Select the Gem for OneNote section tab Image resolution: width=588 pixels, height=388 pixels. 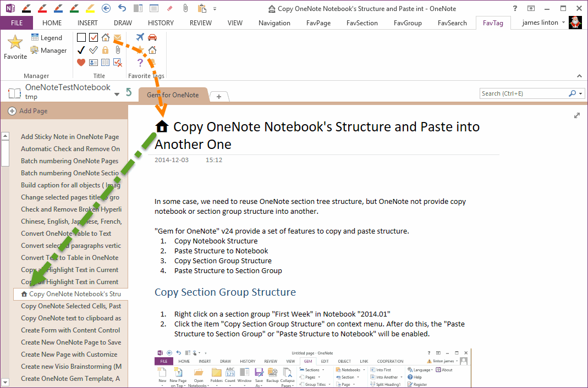coord(173,95)
